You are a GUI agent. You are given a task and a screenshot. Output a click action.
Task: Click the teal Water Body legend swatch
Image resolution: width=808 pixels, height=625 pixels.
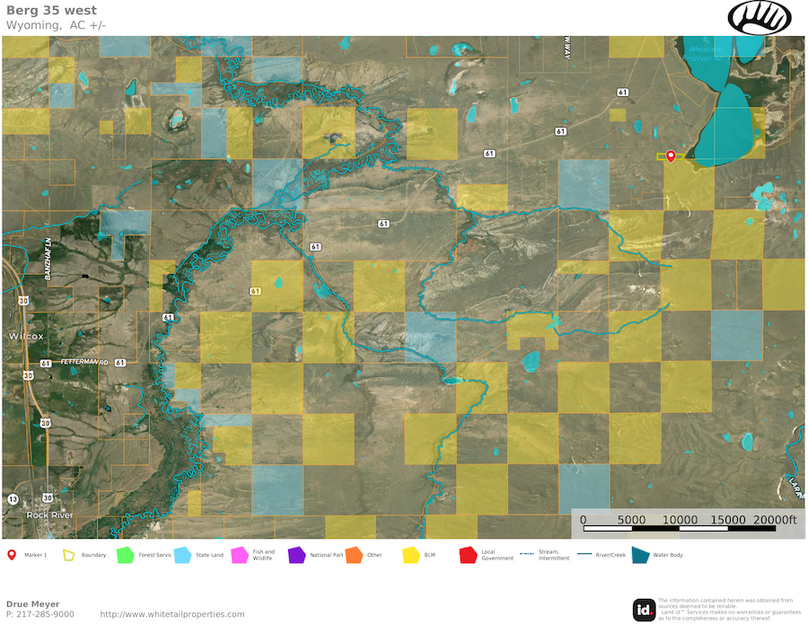[x=640, y=554]
